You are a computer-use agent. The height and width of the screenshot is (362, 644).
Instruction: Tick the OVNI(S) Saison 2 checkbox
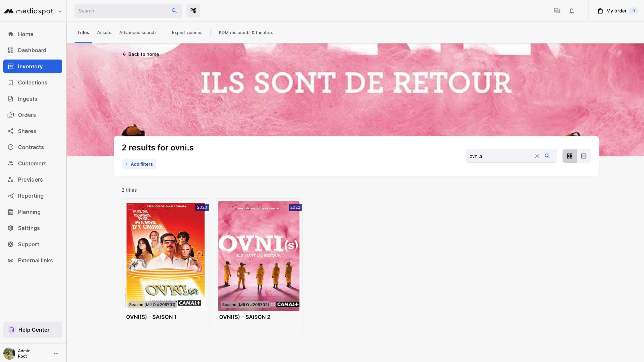224,207
